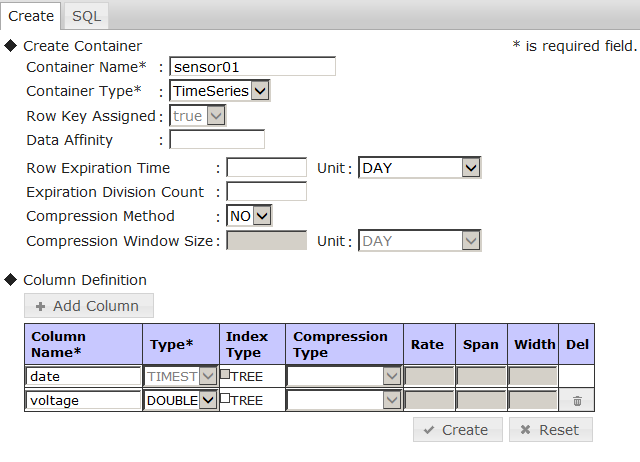
Task: Click the Row Expiration Time input
Action: 266,168
